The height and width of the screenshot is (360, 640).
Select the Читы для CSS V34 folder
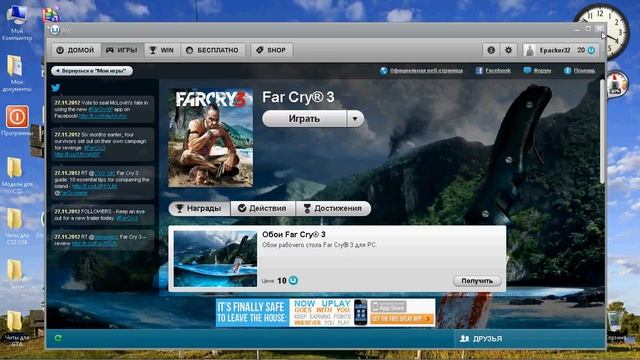click(16, 227)
